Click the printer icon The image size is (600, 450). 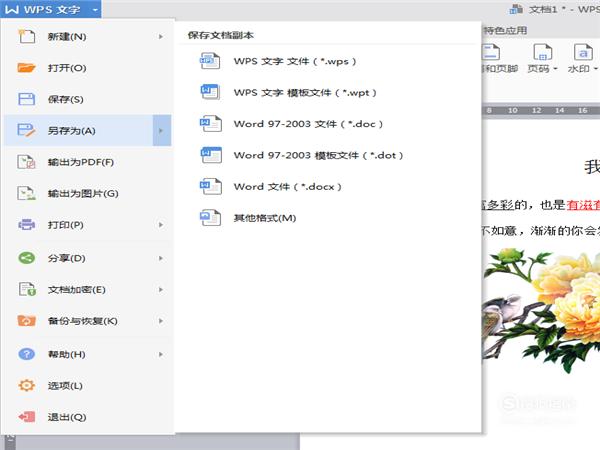[26, 225]
